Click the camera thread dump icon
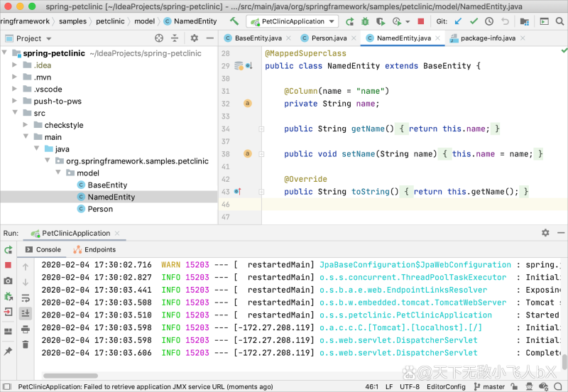The height and width of the screenshot is (392, 568). coord(9,281)
